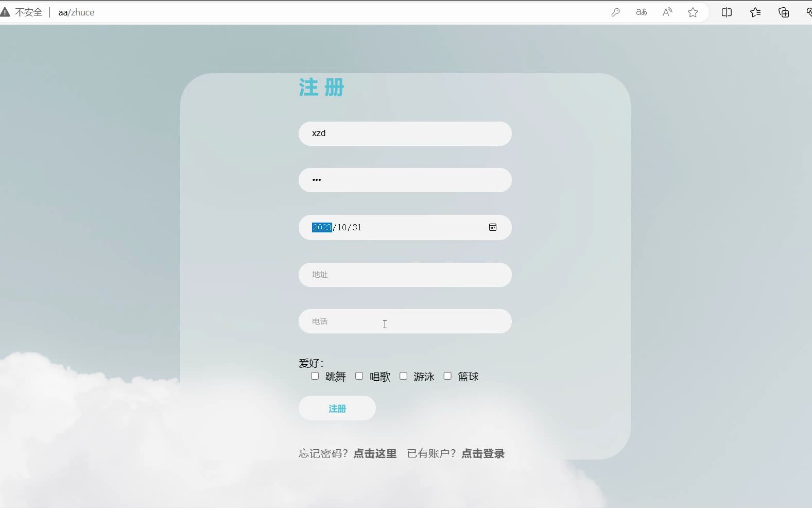812x508 pixels.
Task: Click the 跳舞 label text
Action: click(336, 377)
